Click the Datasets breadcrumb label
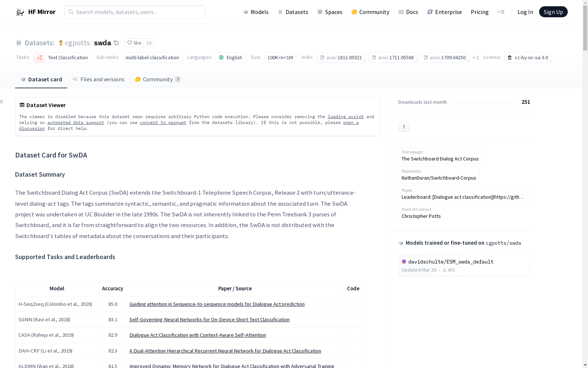Viewport: 588px width, 368px height. (40, 43)
